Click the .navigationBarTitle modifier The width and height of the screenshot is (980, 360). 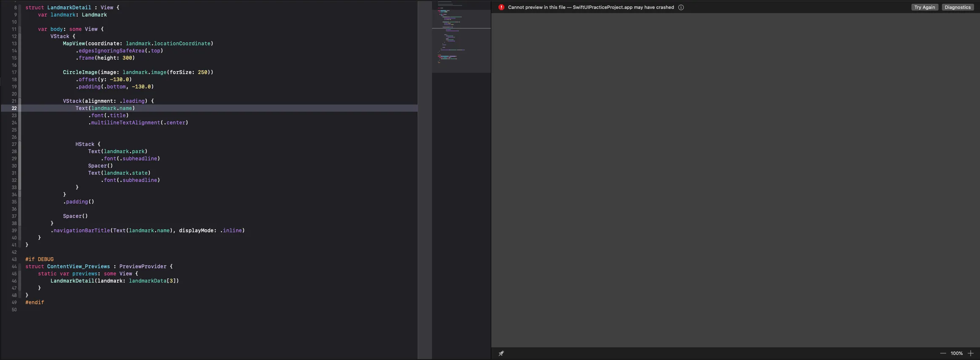148,231
